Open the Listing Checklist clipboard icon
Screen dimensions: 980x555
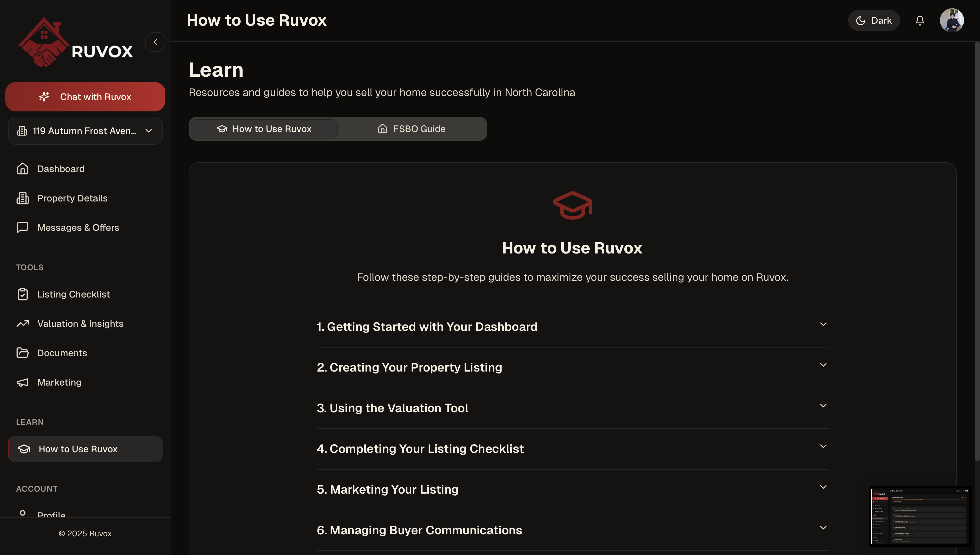coord(22,294)
